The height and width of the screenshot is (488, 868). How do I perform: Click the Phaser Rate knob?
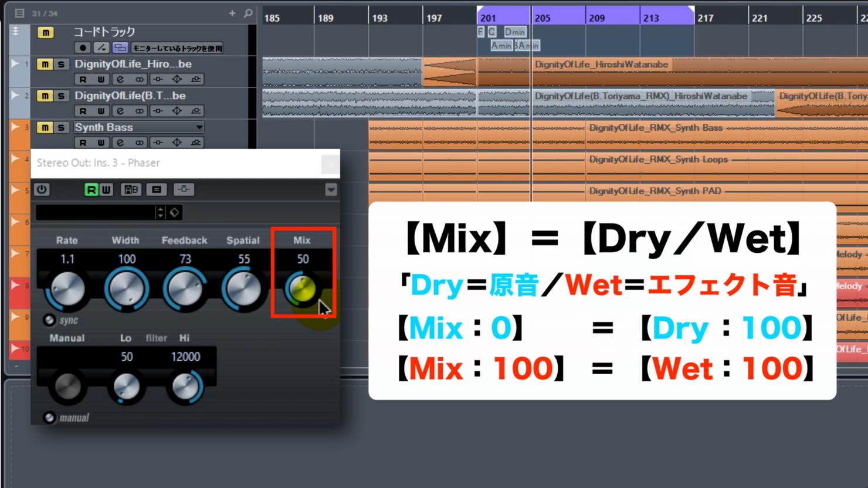tap(68, 289)
